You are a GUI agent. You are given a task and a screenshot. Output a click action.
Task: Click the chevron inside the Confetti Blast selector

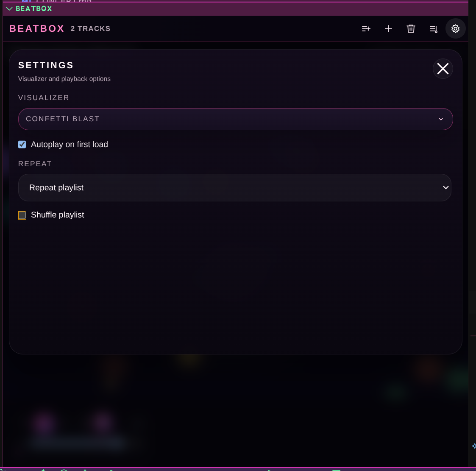pyautogui.click(x=440, y=119)
